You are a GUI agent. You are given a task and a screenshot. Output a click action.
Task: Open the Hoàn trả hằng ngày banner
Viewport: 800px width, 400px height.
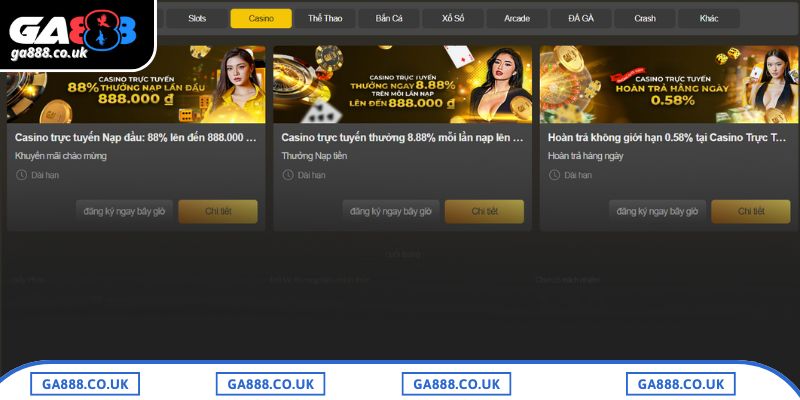(668, 84)
